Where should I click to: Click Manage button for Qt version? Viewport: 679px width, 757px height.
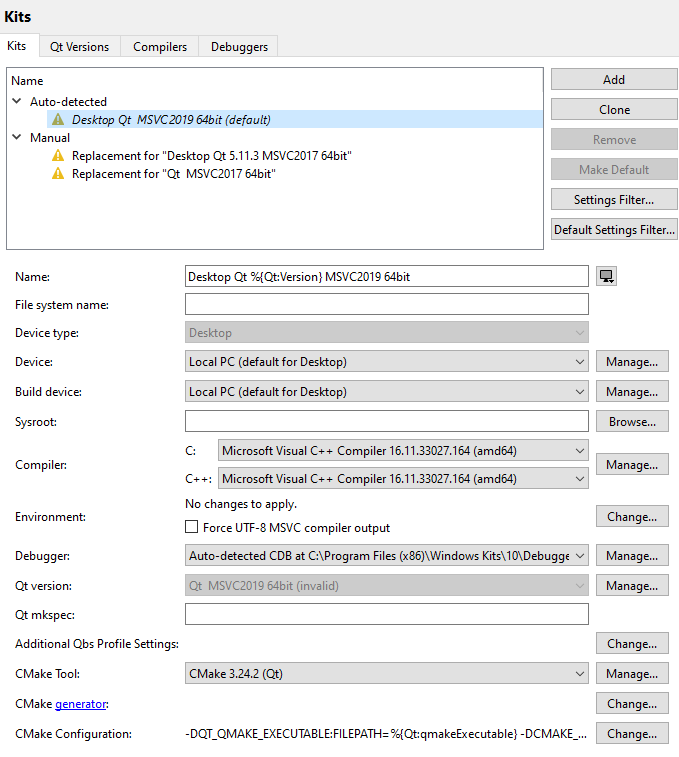click(x=632, y=586)
